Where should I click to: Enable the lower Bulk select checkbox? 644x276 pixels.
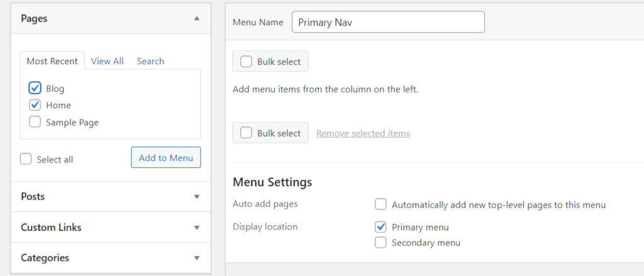(x=246, y=133)
